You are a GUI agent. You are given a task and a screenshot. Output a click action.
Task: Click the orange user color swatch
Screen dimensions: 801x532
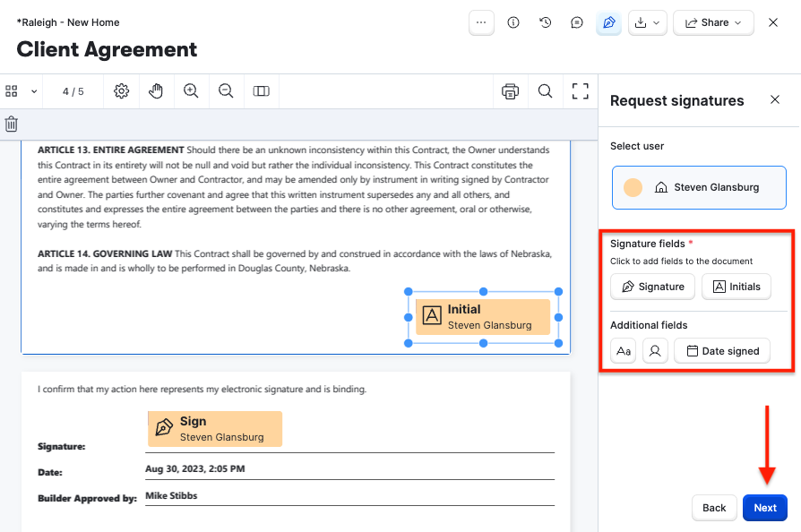pyautogui.click(x=633, y=187)
